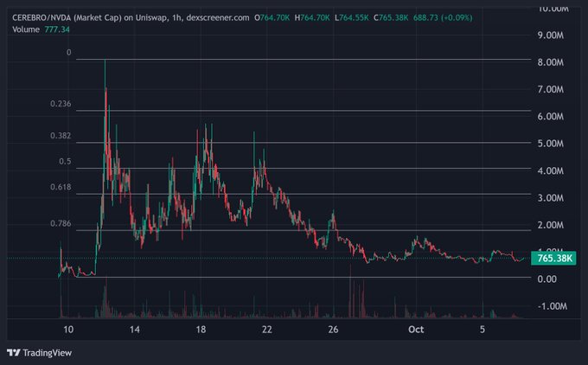Image resolution: width=588 pixels, height=365 pixels.
Task: Click the 2.00M price axis label
Action: point(551,225)
